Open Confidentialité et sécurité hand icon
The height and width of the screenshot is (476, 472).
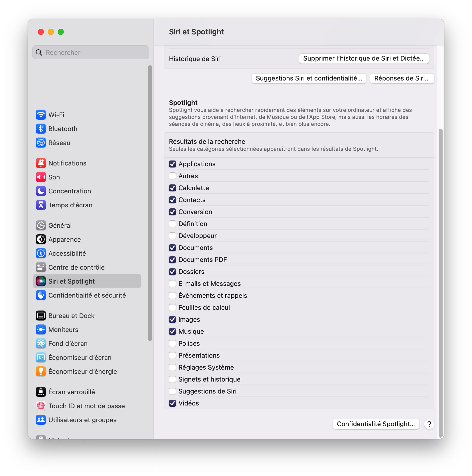point(41,295)
